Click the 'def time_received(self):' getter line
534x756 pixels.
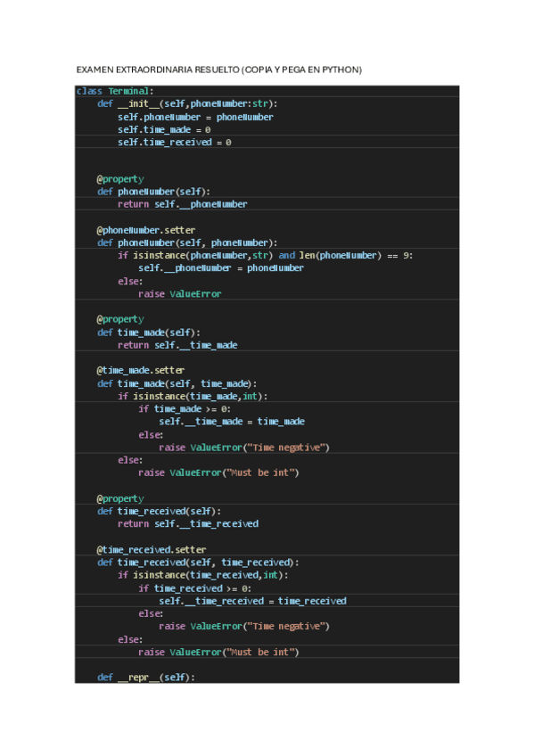click(x=159, y=511)
